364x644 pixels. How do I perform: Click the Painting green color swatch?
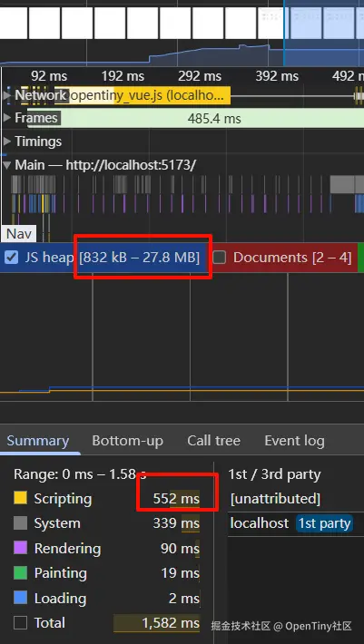[20, 572]
